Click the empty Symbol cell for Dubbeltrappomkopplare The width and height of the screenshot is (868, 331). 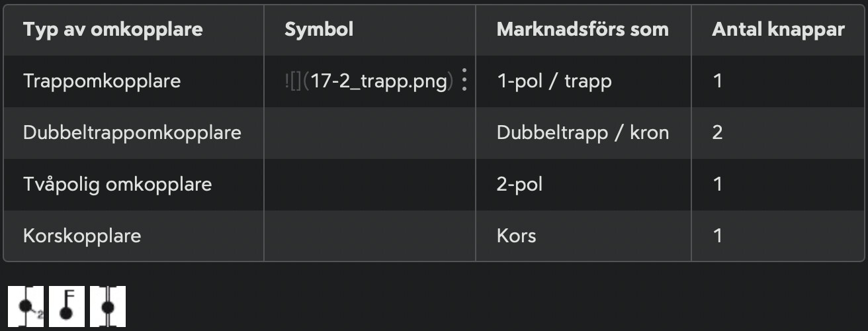coord(370,133)
